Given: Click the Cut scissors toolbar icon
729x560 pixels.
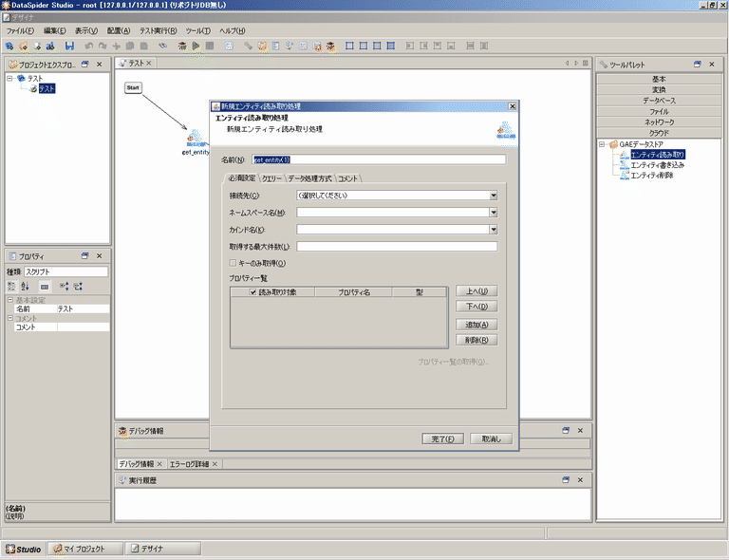Looking at the screenshot, I should tap(116, 46).
